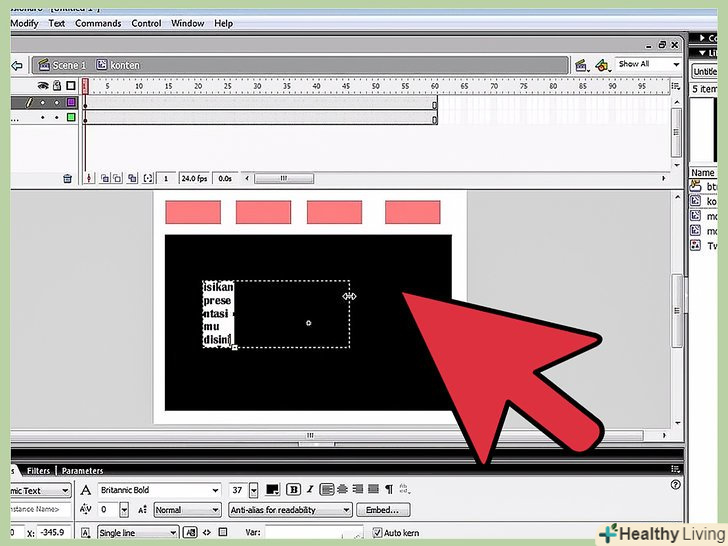Image resolution: width=728 pixels, height=546 pixels.
Task: Open the Show All zoom dropdown
Action: click(x=648, y=64)
